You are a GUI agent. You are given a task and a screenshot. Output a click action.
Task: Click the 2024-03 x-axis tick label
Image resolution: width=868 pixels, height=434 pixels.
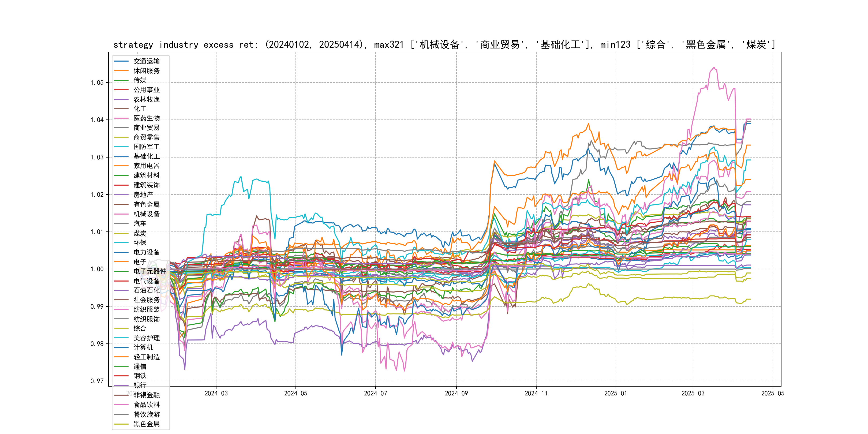click(216, 393)
